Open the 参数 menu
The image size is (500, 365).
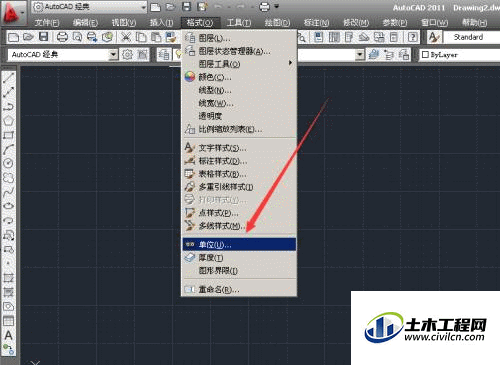point(395,23)
